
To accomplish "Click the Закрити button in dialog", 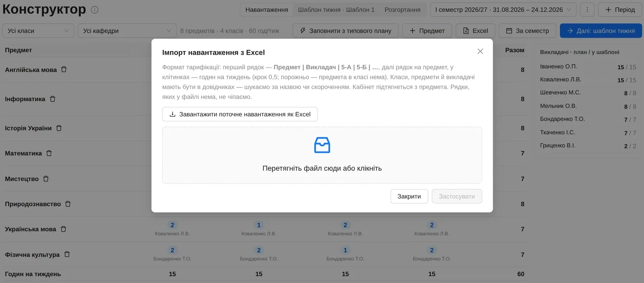I will [x=409, y=196].
